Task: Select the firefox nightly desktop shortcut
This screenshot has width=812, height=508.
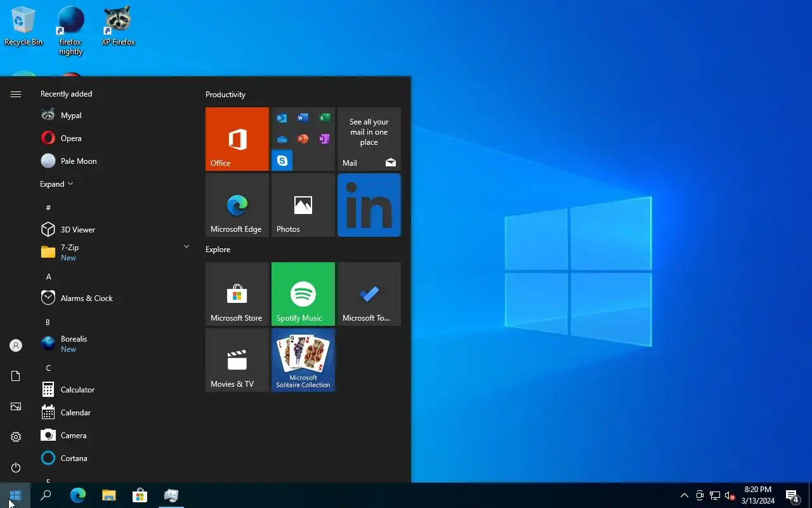Action: tap(70, 31)
